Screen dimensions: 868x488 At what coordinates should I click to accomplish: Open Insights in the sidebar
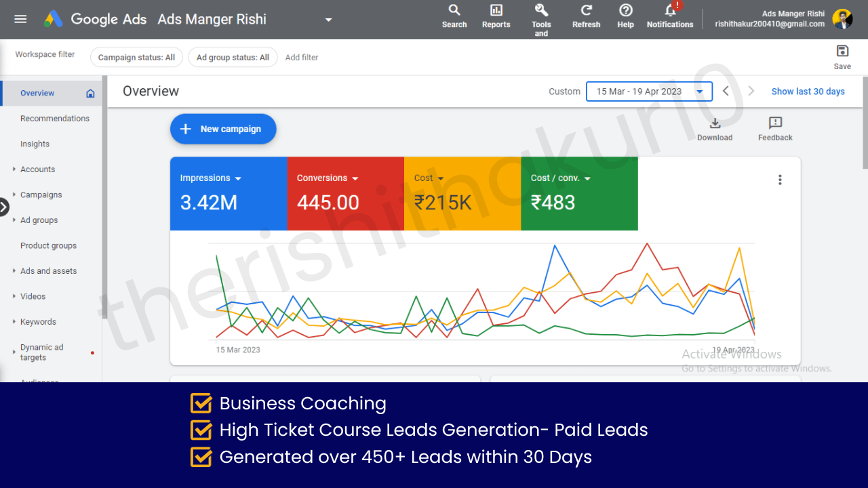tap(35, 144)
